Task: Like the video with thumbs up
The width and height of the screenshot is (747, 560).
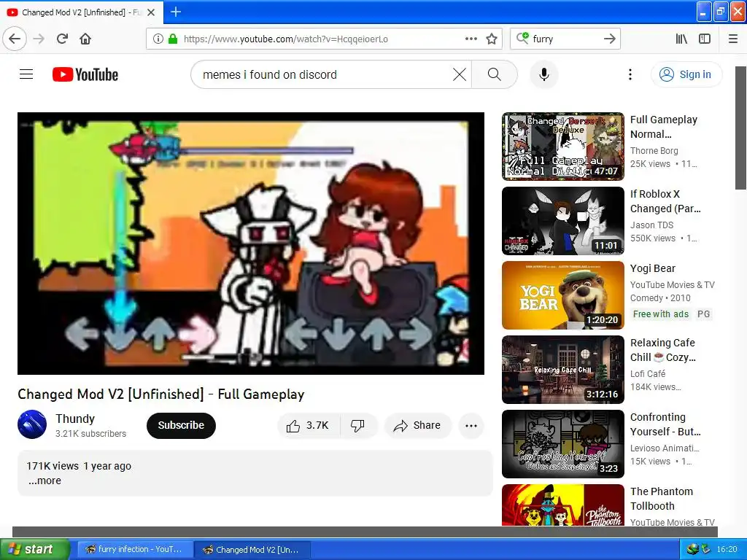Action: pos(309,426)
